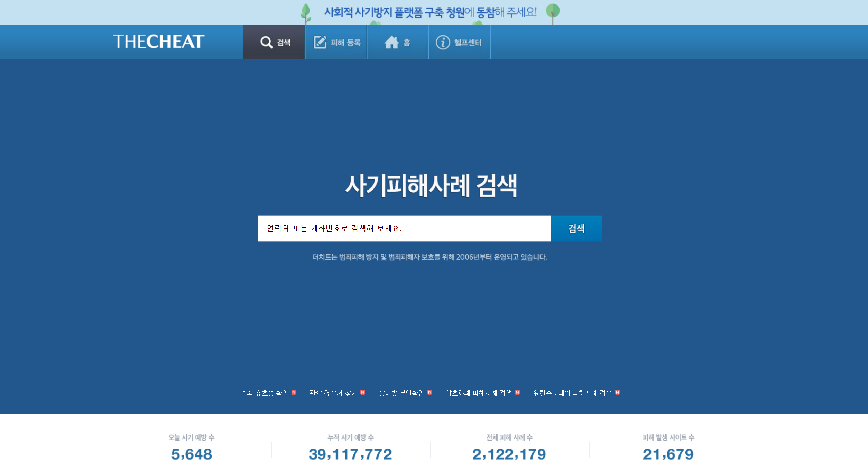Click the N badge beside 계좌 유효성 확인
The image size is (868, 470).
click(x=293, y=393)
